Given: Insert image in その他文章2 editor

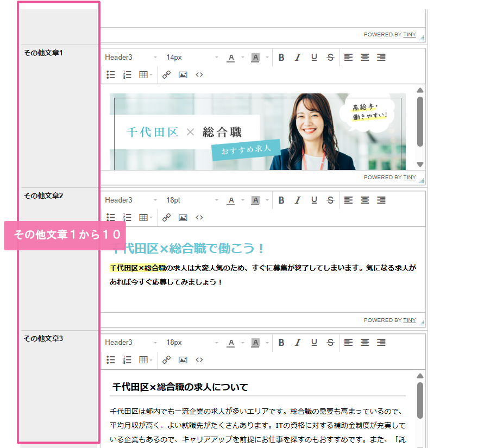Looking at the screenshot, I should tap(183, 218).
